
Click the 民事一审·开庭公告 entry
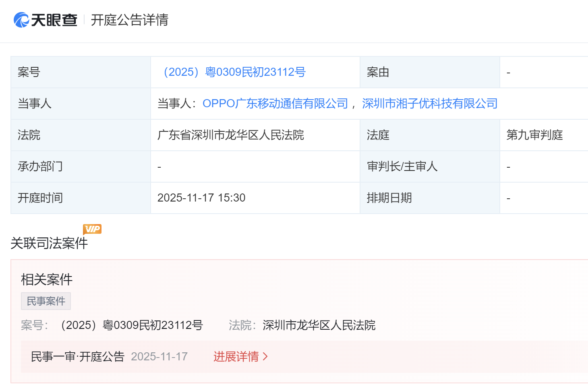78,357
